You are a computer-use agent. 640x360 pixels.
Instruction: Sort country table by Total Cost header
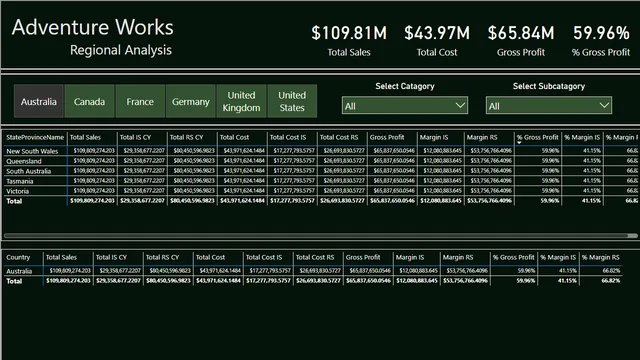[x=210, y=258]
